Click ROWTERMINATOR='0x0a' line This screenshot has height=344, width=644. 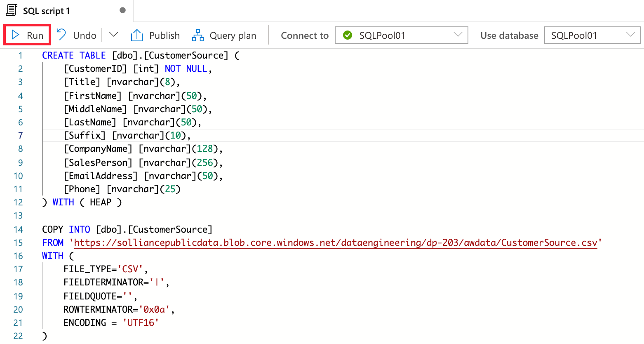pyautogui.click(x=119, y=309)
